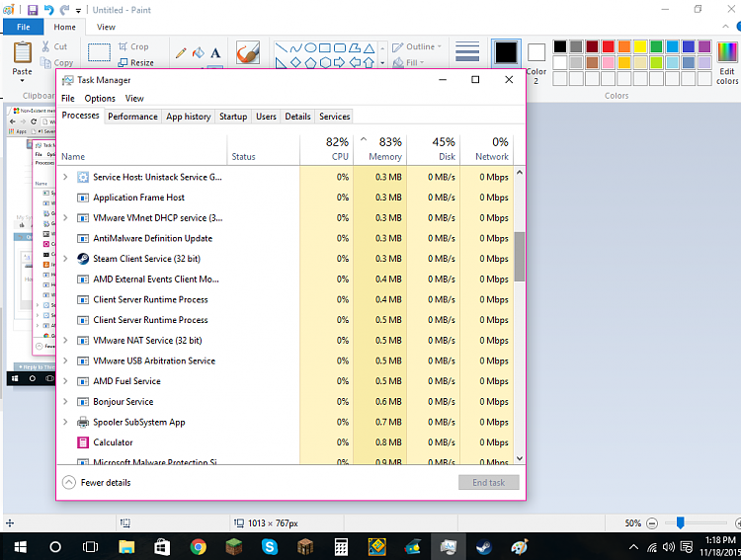The height and width of the screenshot is (560, 741).
Task: Open Paint View ribbon tab
Action: coord(106,27)
